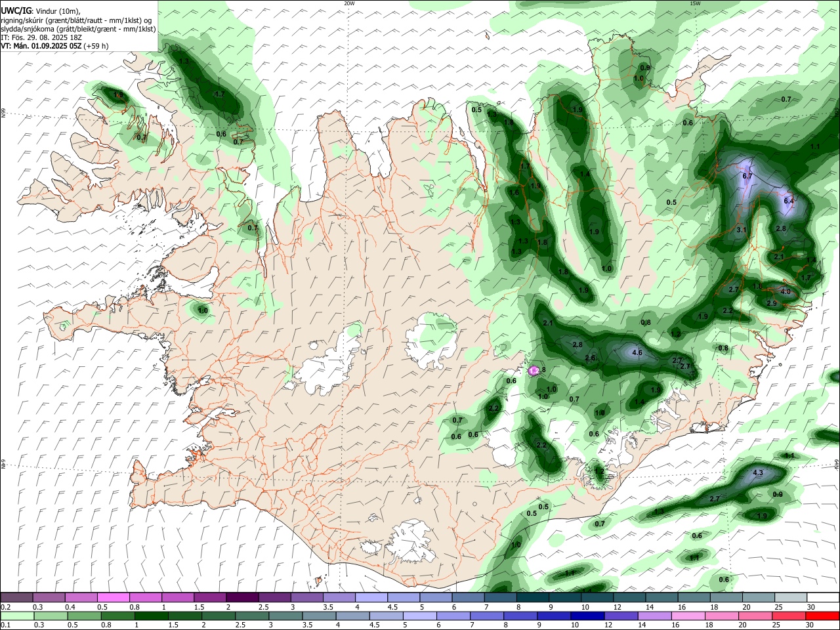Viewport: 840px width, 630px height.
Task: Click the '0.1' label in the bottom legend row
Action: (x=6, y=625)
